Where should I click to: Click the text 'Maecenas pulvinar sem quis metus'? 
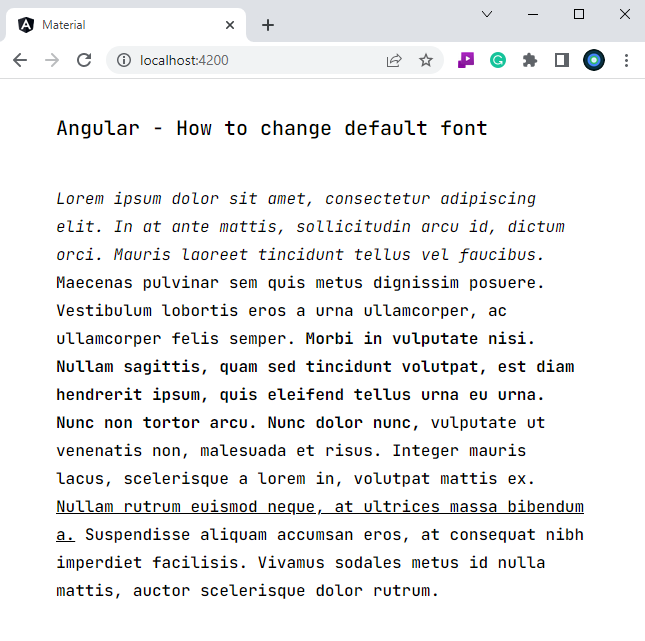210,283
